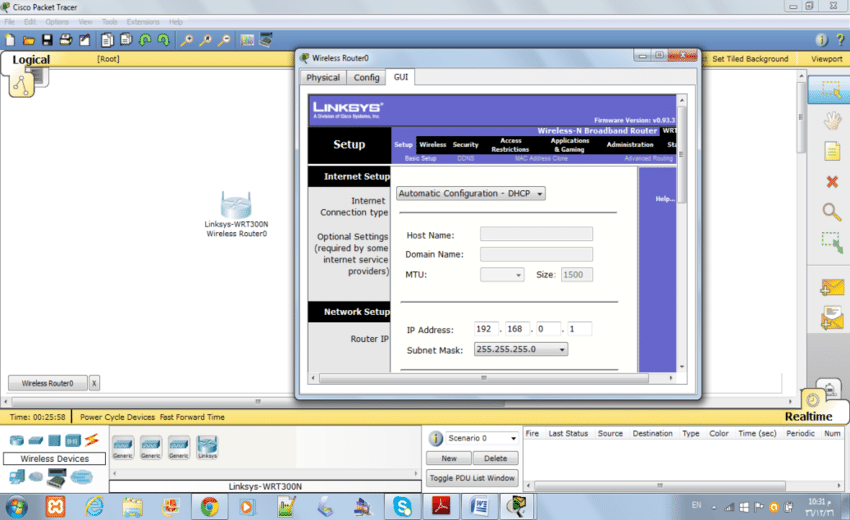Select the GUI tab
This screenshot has width=850, height=520.
click(x=401, y=77)
